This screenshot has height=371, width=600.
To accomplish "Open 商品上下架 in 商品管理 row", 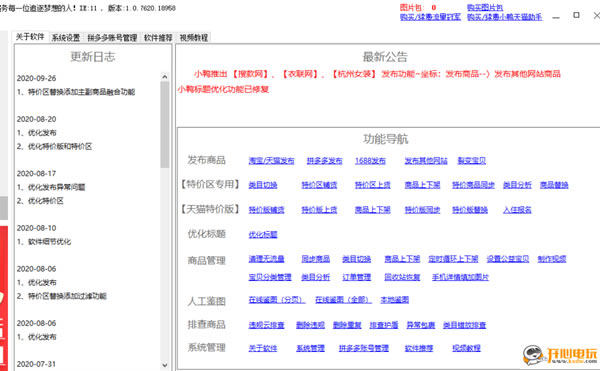I will 402,259.
